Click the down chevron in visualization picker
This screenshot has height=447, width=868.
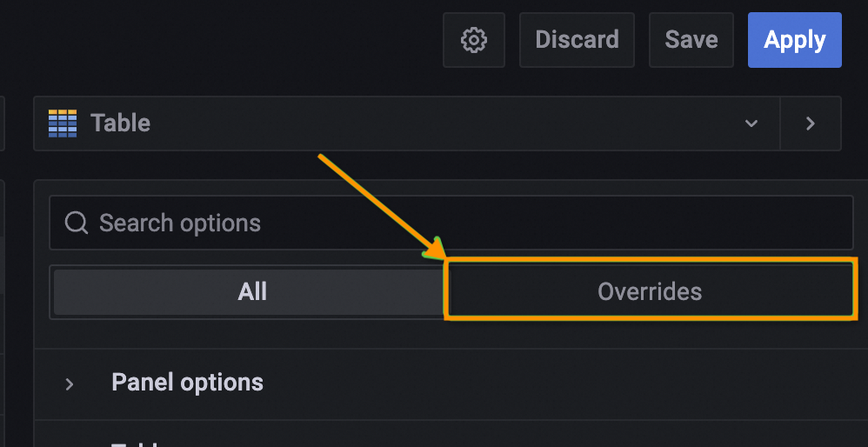pos(751,123)
